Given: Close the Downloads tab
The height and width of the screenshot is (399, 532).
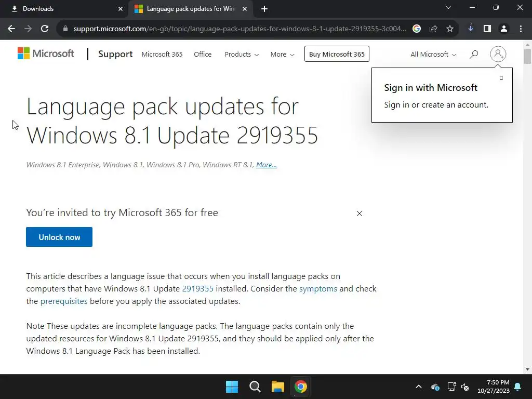Looking at the screenshot, I should coord(121,9).
